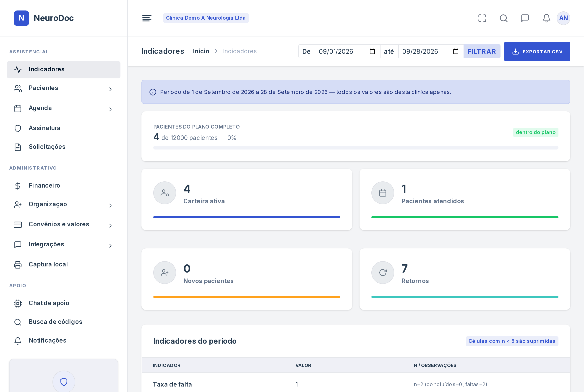Click the 'dentro do plano' status badge
Viewport: 584px width, 392px height.
click(535, 132)
